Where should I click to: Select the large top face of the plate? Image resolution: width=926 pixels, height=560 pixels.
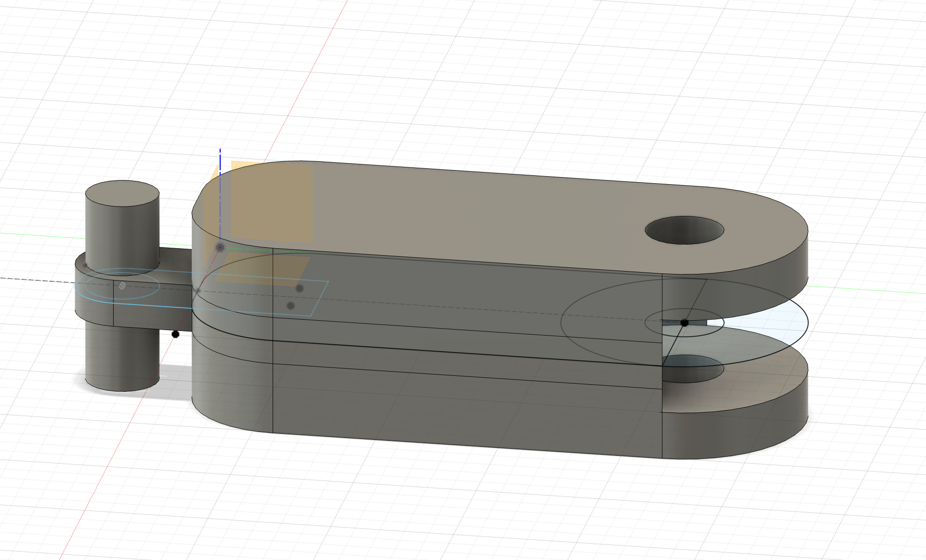pos(468,215)
